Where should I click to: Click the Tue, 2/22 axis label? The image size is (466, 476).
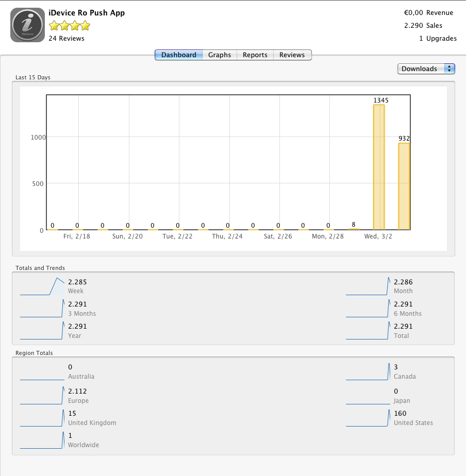(x=177, y=236)
